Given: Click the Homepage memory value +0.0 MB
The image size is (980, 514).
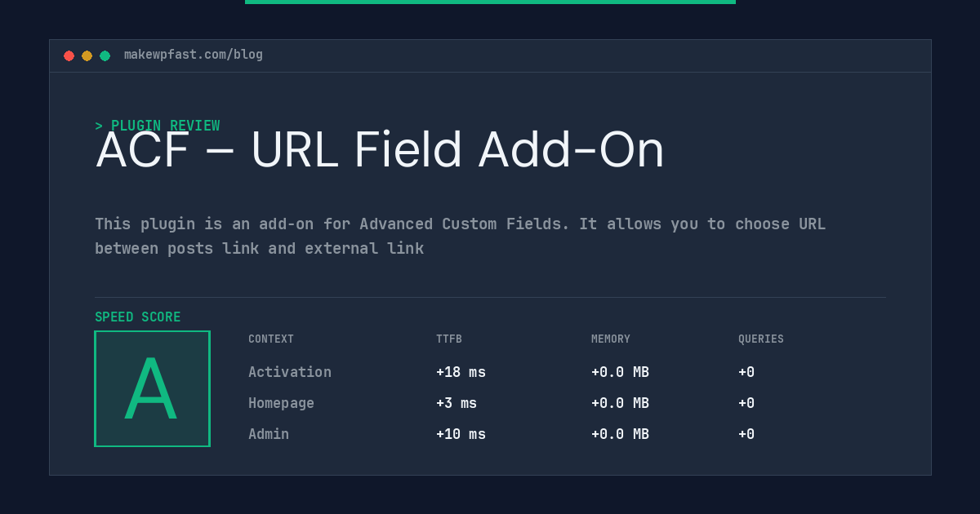Looking at the screenshot, I should tap(620, 403).
